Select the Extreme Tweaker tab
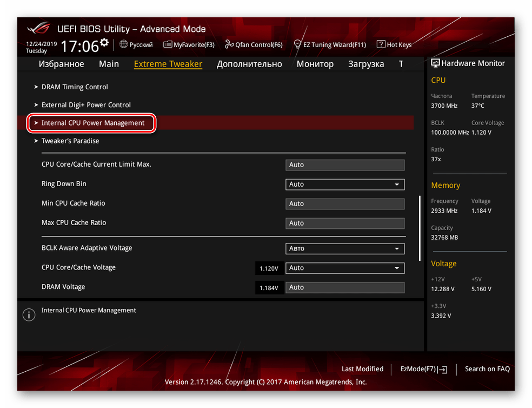 click(168, 64)
